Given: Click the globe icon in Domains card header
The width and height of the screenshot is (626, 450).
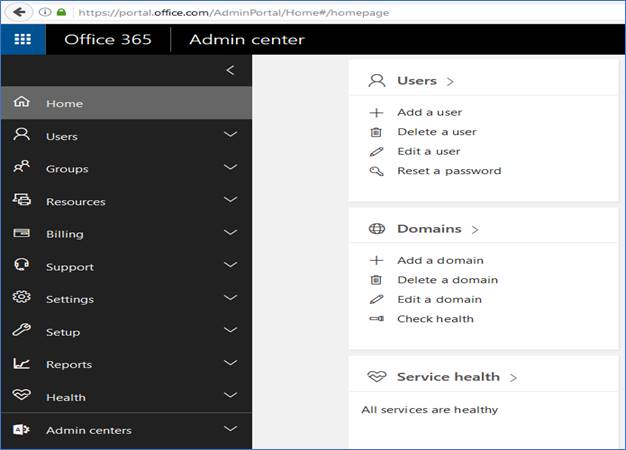Looking at the screenshot, I should click(376, 229).
